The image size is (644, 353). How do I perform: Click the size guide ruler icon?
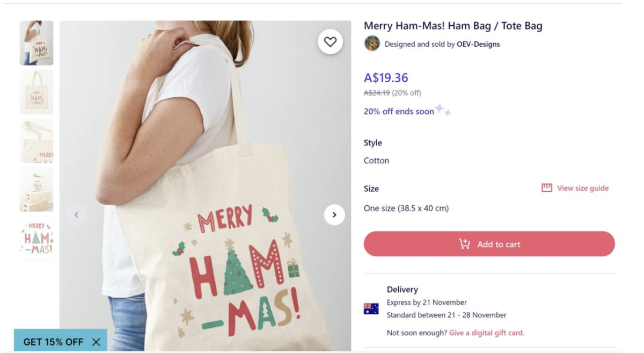point(547,188)
